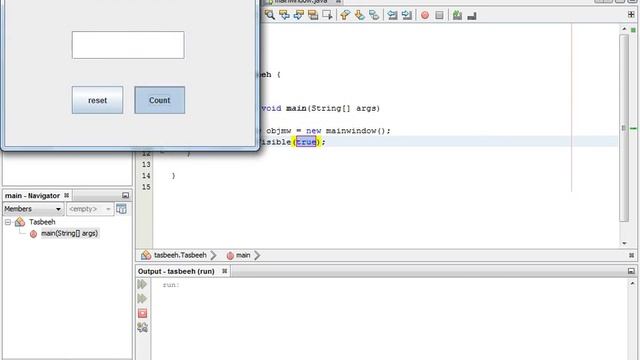Click the green mark on the editor error stripe
640x360 pixels.
(633, 129)
